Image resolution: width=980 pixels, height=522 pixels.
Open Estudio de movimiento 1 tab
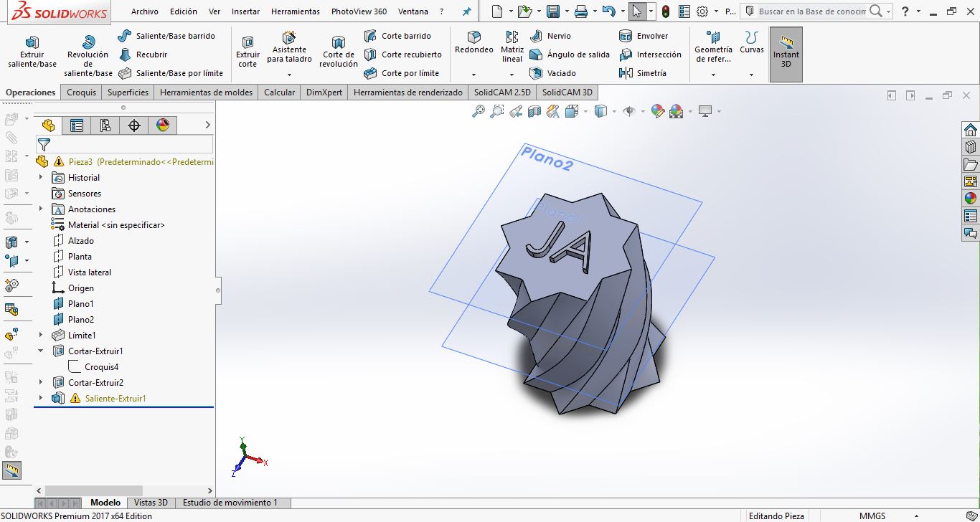point(230,503)
